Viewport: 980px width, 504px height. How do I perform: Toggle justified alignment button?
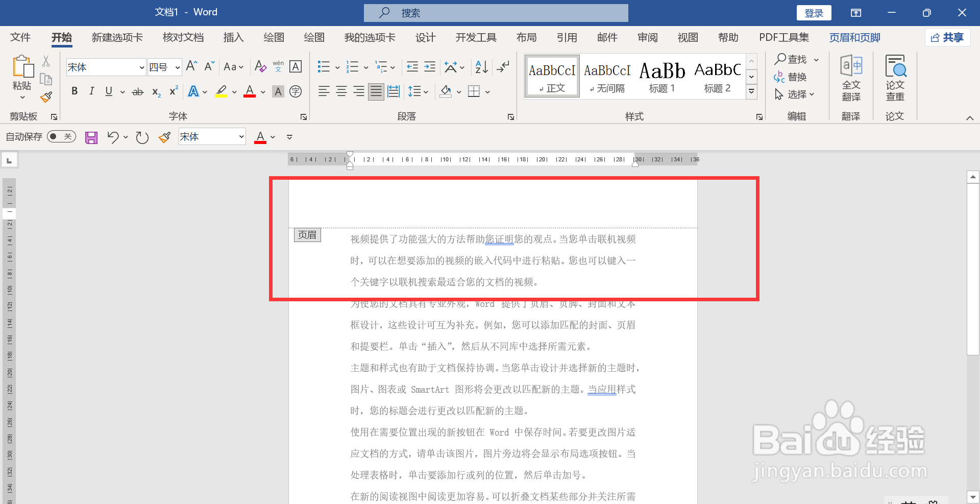point(376,91)
